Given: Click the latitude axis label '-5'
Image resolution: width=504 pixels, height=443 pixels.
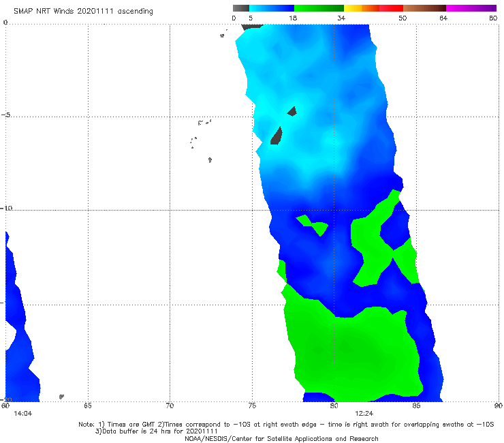Looking at the screenshot, I should point(6,115).
